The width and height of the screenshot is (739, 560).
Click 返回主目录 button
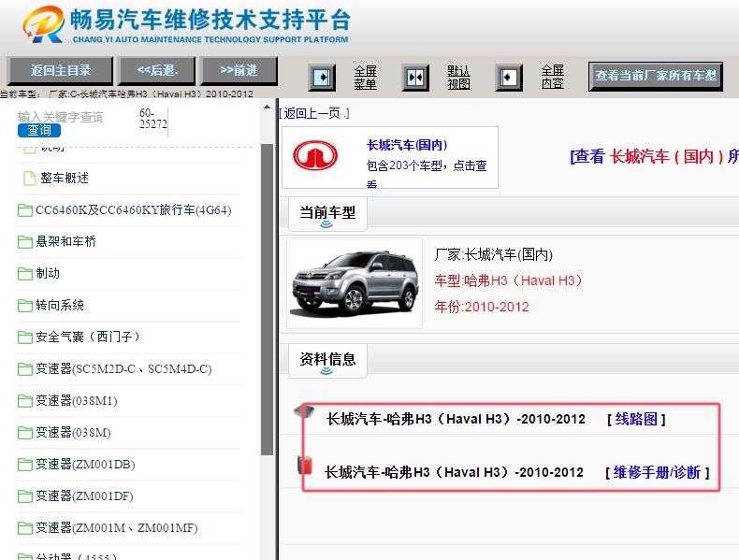(x=60, y=71)
